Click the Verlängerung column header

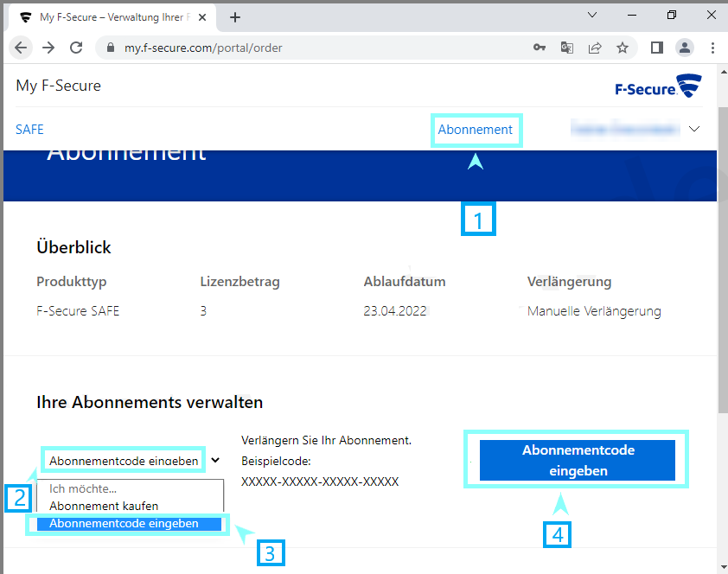point(569,282)
